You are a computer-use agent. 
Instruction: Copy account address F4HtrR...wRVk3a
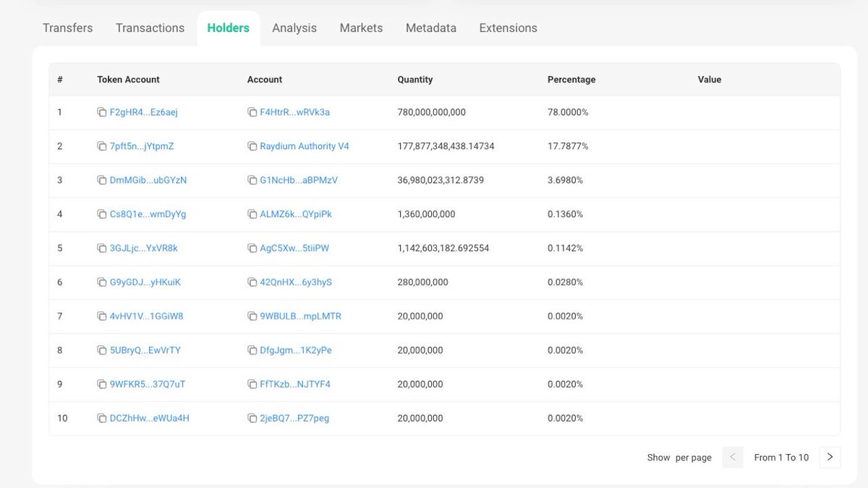pos(252,112)
